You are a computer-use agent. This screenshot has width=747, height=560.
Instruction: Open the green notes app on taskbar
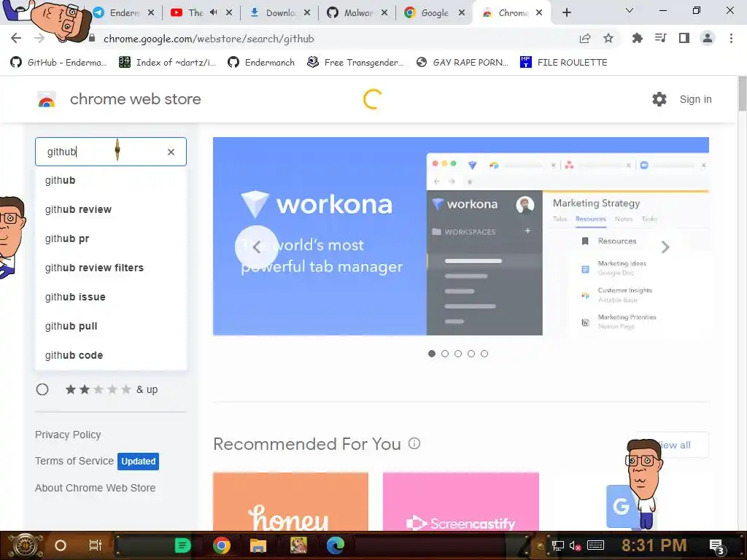[x=182, y=545]
